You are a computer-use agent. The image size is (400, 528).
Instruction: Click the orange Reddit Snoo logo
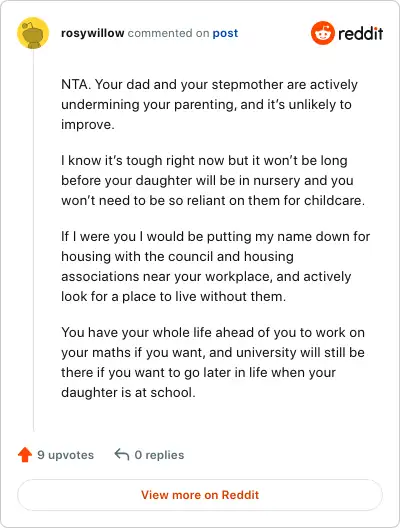click(x=323, y=33)
